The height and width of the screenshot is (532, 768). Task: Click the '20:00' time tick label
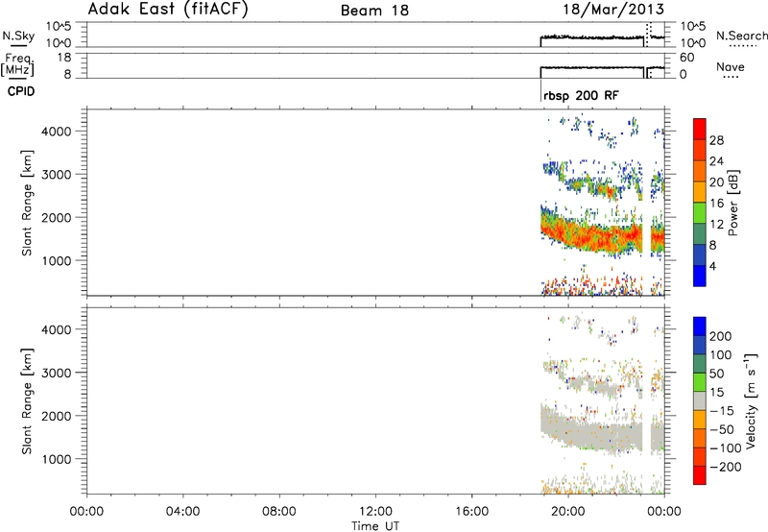tap(567, 512)
